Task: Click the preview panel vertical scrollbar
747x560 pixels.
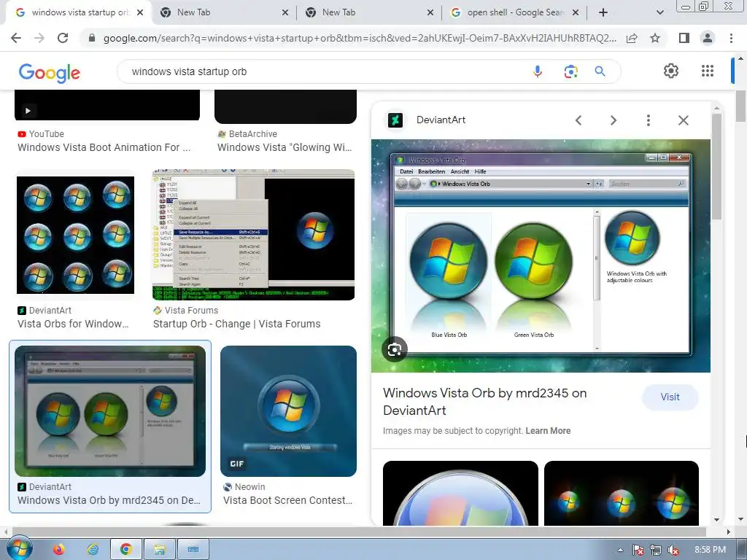Action: (x=716, y=167)
